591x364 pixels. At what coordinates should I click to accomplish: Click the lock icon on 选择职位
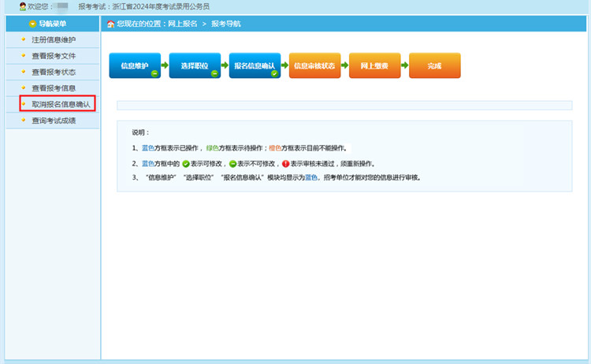tap(214, 73)
